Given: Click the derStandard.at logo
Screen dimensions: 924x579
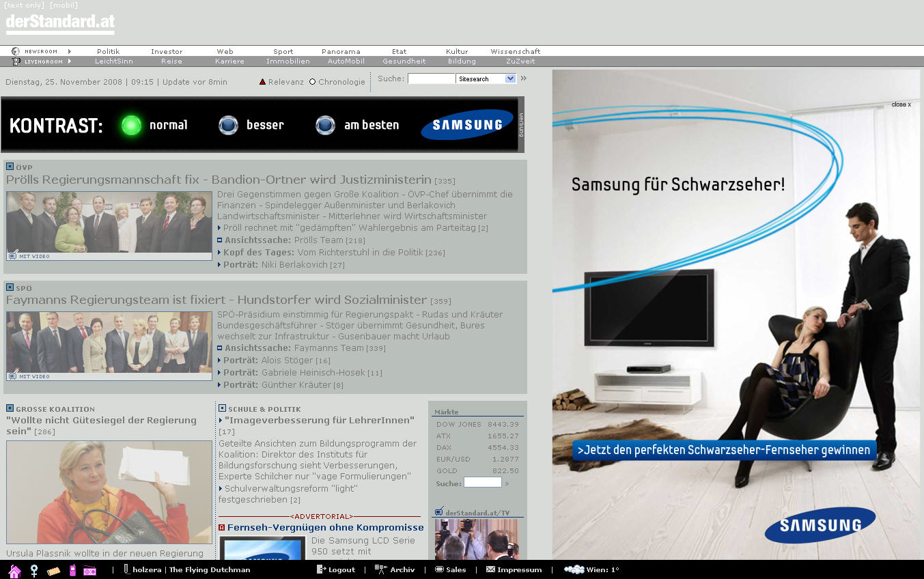Looking at the screenshot, I should (60, 23).
